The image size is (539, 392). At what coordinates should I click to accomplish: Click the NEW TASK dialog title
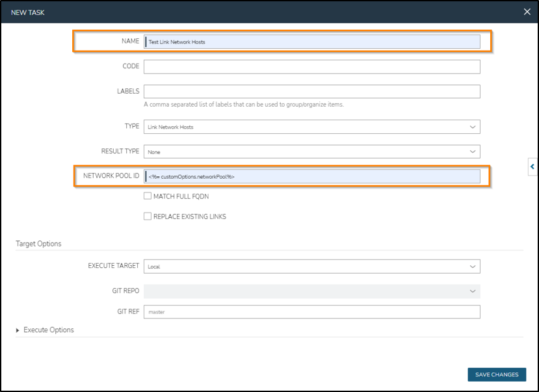point(27,12)
